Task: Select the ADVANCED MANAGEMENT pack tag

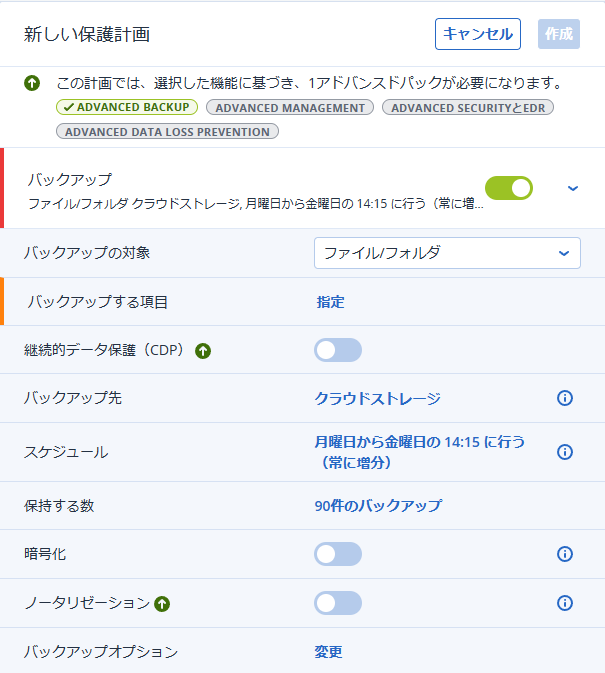Action: tap(290, 107)
